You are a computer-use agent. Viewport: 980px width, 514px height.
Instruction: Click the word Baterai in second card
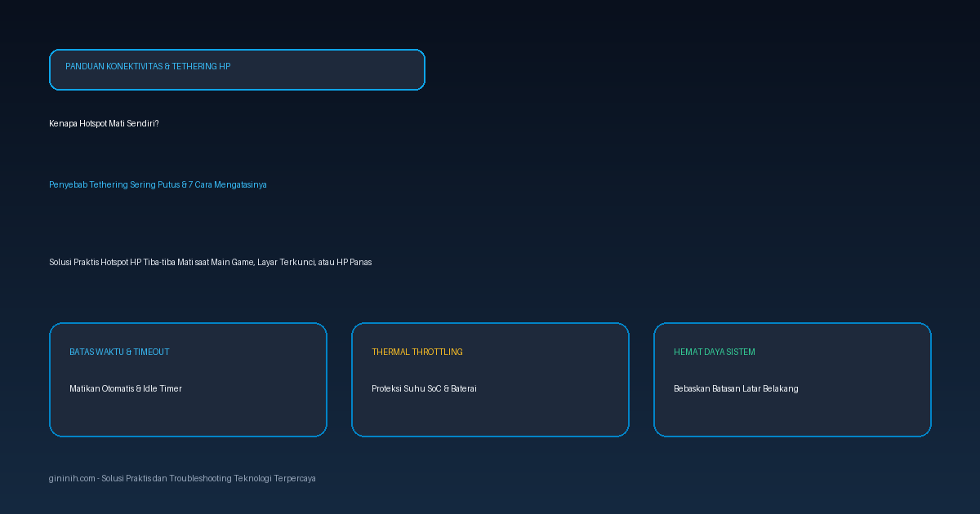(x=463, y=388)
